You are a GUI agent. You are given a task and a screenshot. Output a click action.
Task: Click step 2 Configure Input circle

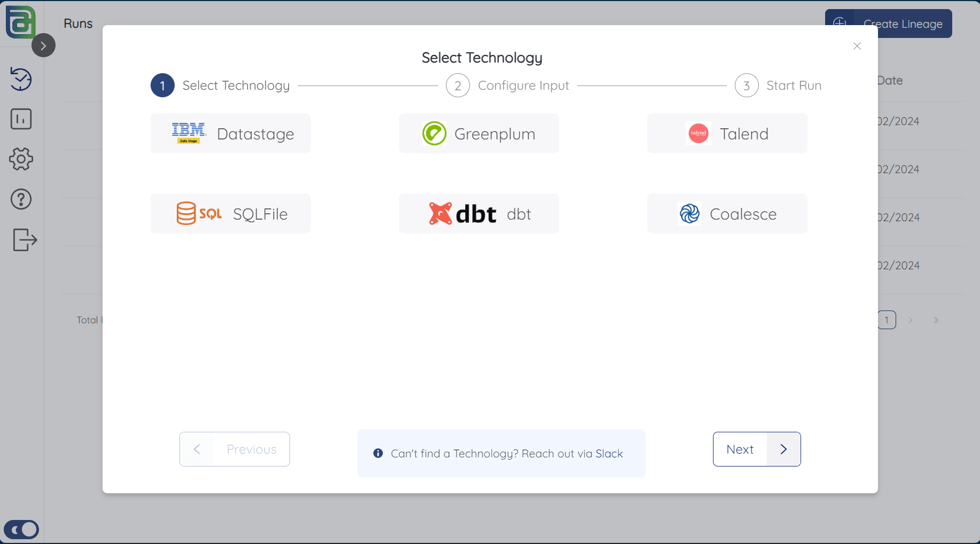458,86
